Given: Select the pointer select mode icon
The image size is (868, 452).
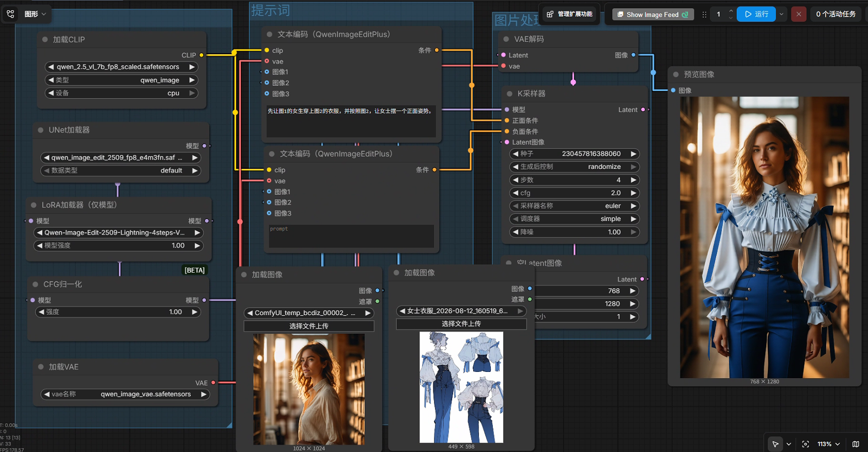Looking at the screenshot, I should coord(775,444).
